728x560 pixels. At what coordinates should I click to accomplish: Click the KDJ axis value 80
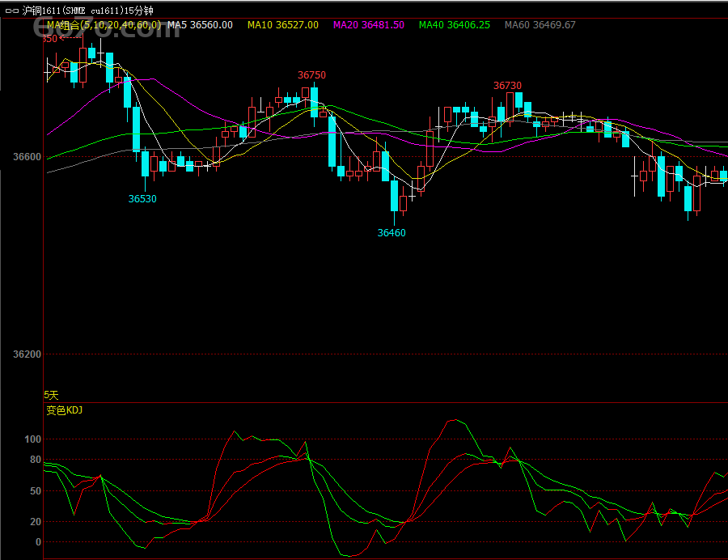tap(35, 460)
